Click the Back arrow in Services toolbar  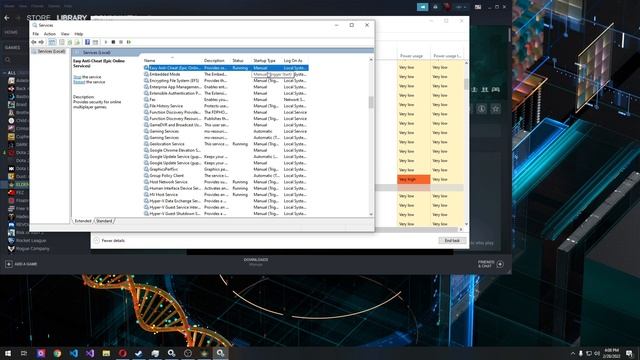point(34,42)
